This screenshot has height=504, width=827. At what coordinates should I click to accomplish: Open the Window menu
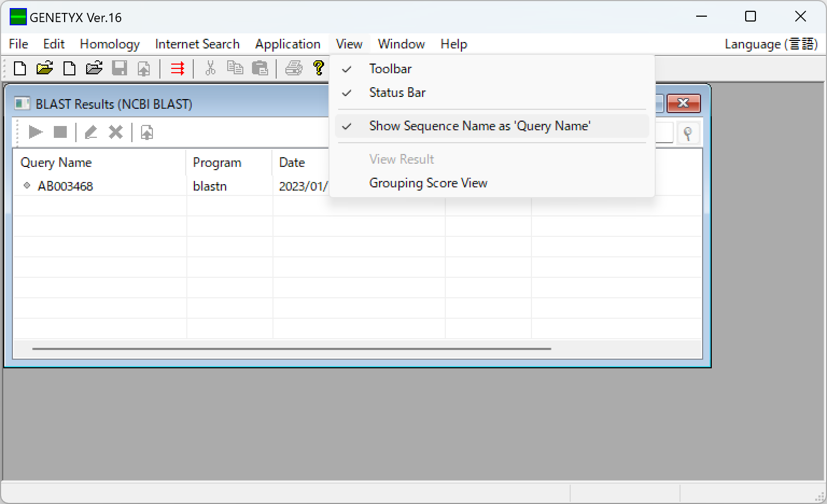401,44
